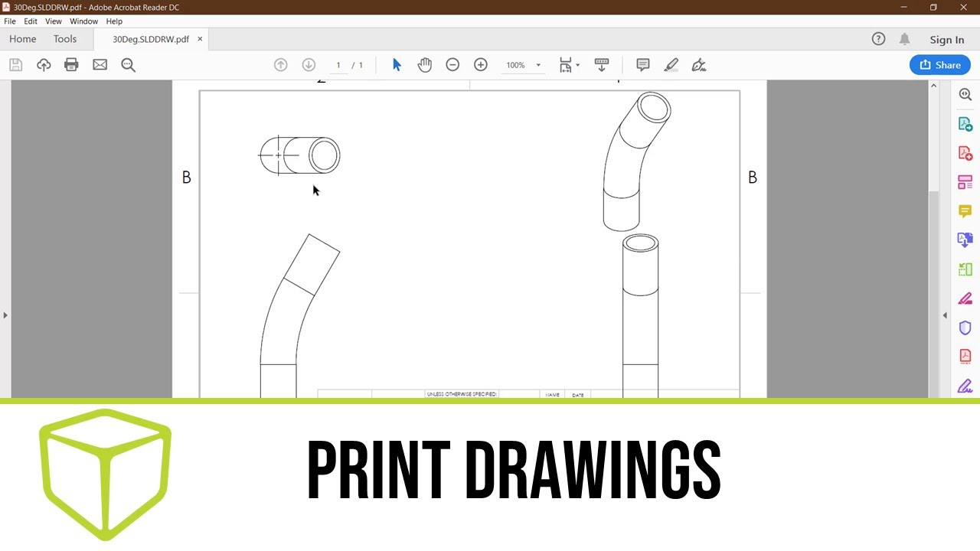The image size is (980, 551).
Task: Open Organize Pages tool in sidebar
Action: [965, 182]
